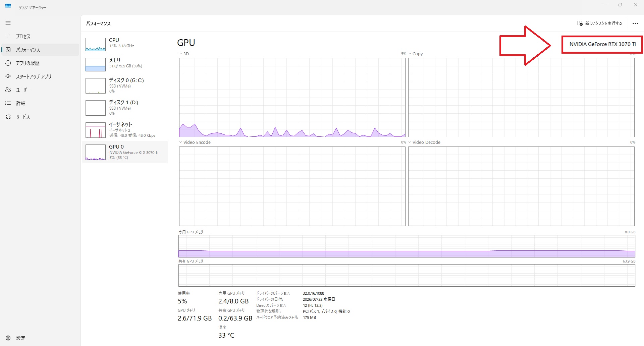
Task: Click the GPU heading text
Action: 186,43
